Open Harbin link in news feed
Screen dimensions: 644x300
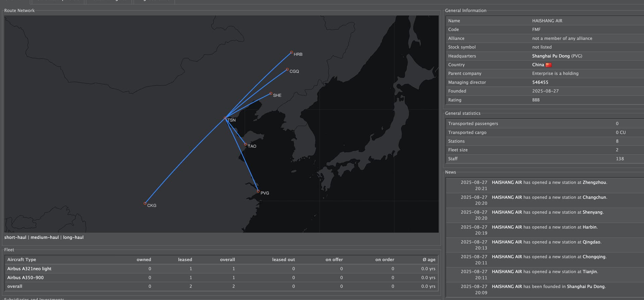590,227
